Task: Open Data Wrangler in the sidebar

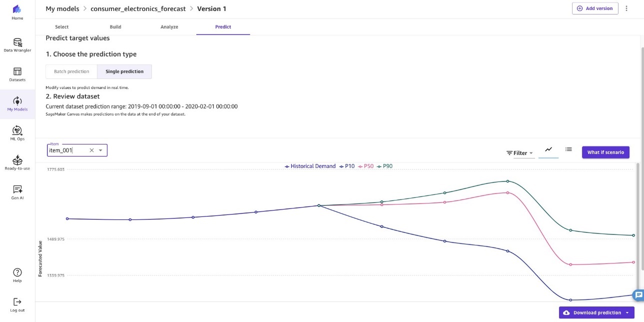Action: coord(17,45)
